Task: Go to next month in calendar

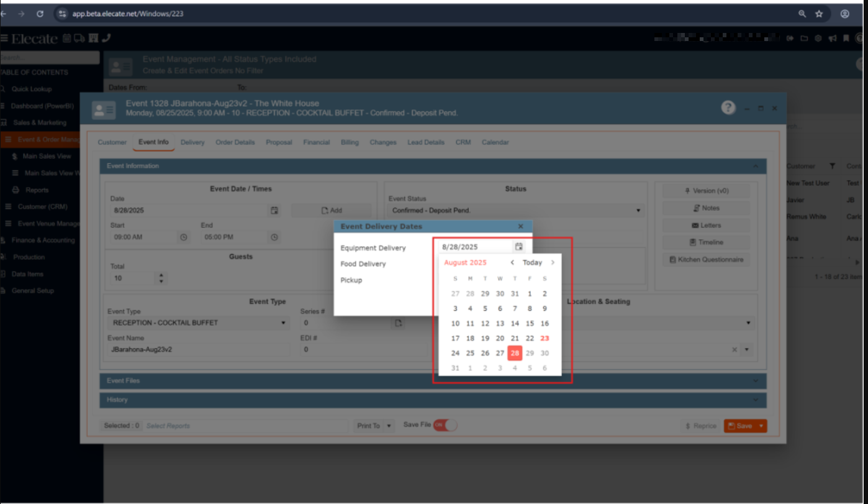Action: tap(553, 262)
